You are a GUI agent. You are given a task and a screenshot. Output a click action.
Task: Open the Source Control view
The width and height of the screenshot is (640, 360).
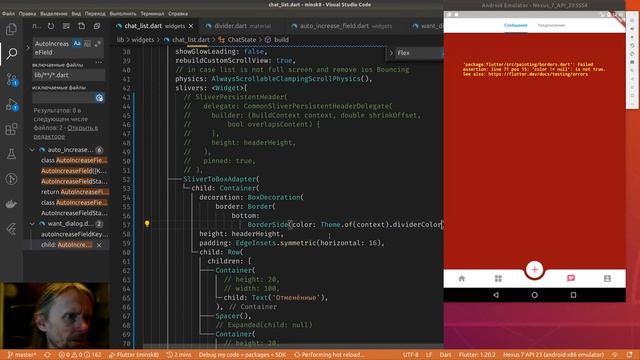[11, 79]
